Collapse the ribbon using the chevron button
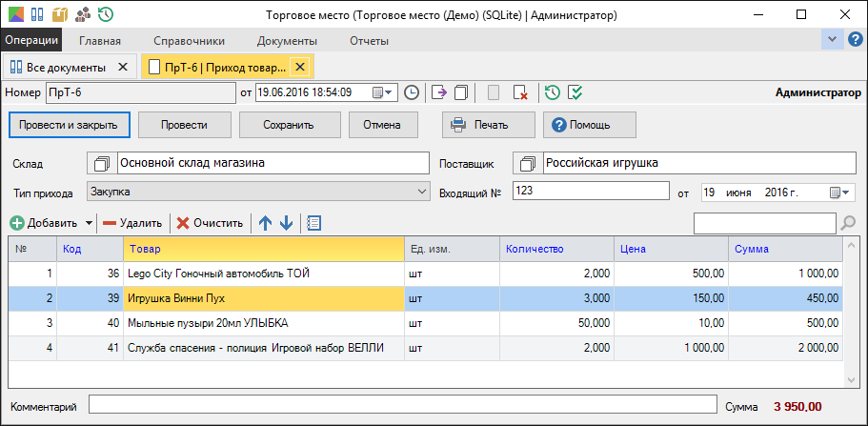The height and width of the screenshot is (426, 868). point(832,39)
